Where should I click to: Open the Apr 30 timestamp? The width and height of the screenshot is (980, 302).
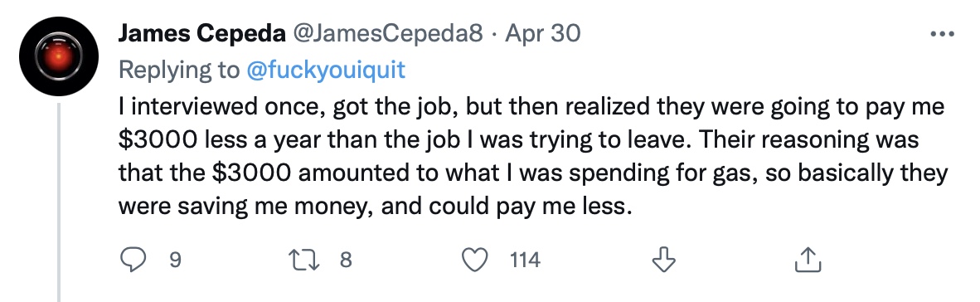click(x=542, y=34)
